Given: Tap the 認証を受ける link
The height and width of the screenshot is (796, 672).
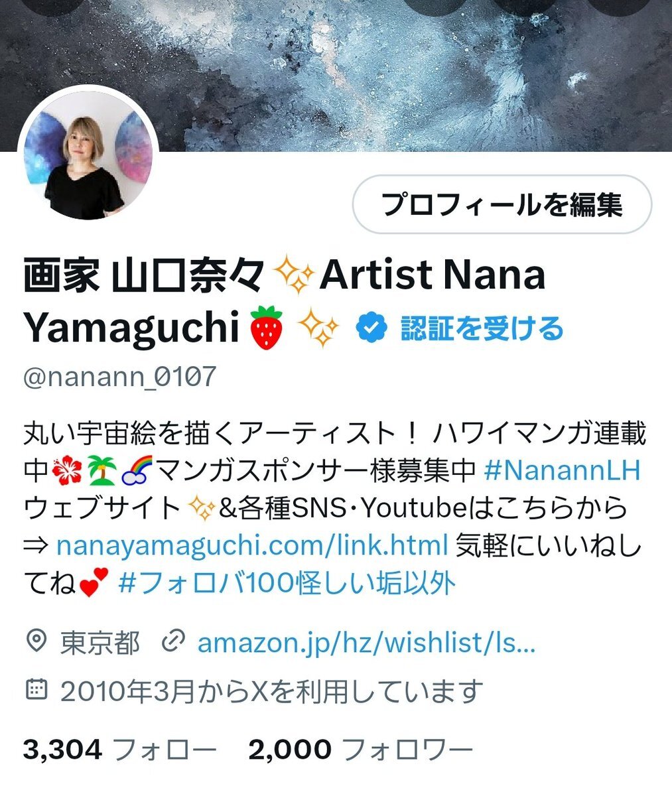Looking at the screenshot, I should (482, 328).
